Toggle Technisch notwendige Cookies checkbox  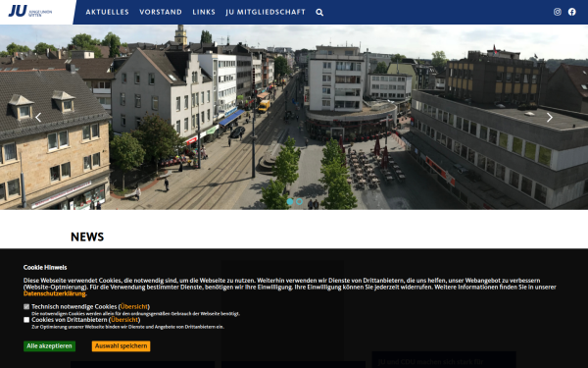(x=26, y=307)
